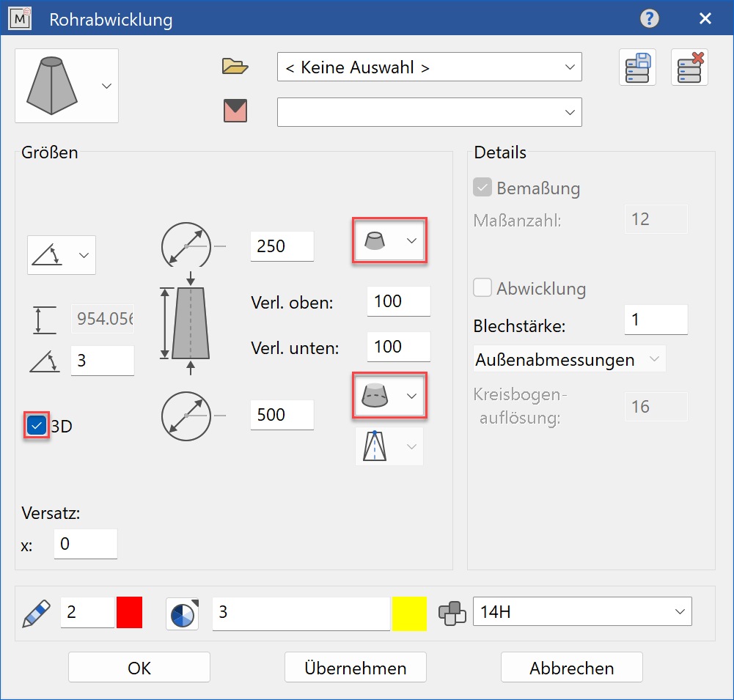Image resolution: width=734 pixels, height=700 pixels.
Task: Click the height dimension icon
Action: pyautogui.click(x=45, y=320)
